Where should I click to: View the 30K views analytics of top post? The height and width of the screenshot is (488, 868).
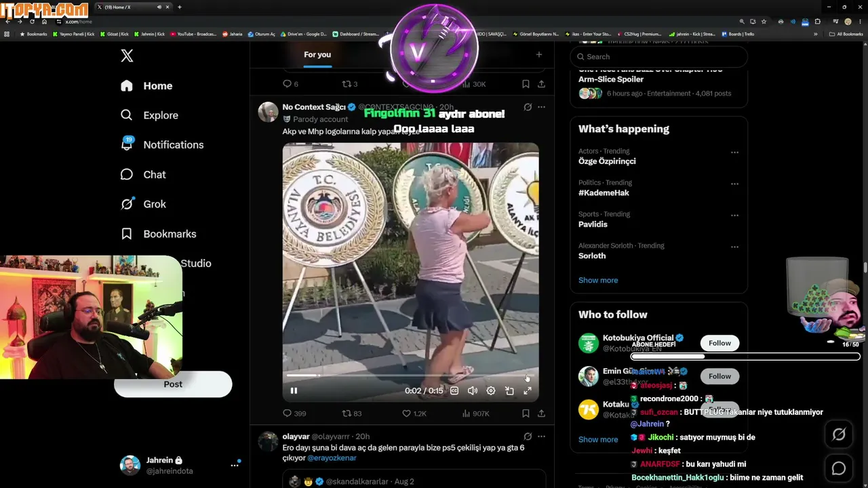tap(475, 84)
